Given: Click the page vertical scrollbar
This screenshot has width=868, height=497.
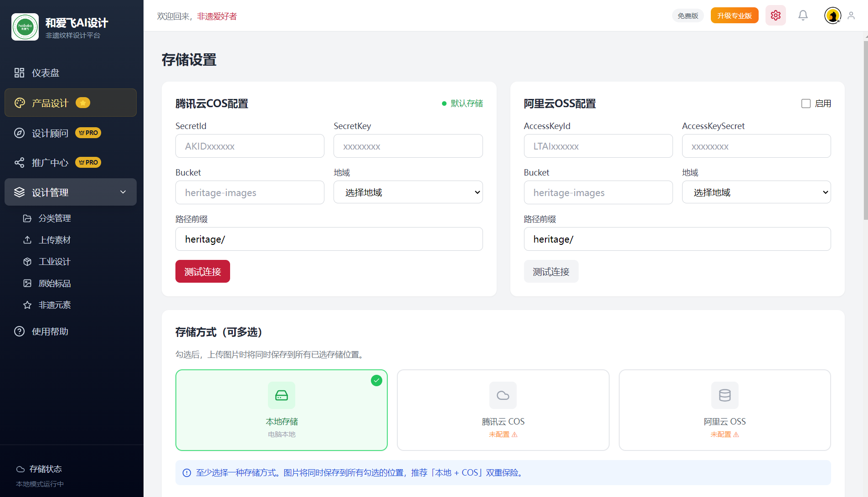Looking at the screenshot, I should coord(866,131).
